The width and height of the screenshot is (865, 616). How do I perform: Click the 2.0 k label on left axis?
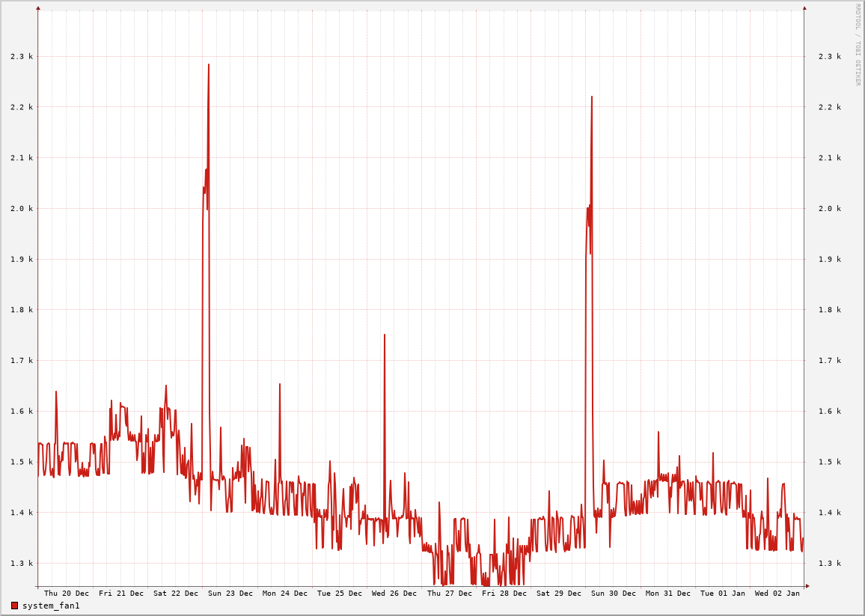[22, 209]
